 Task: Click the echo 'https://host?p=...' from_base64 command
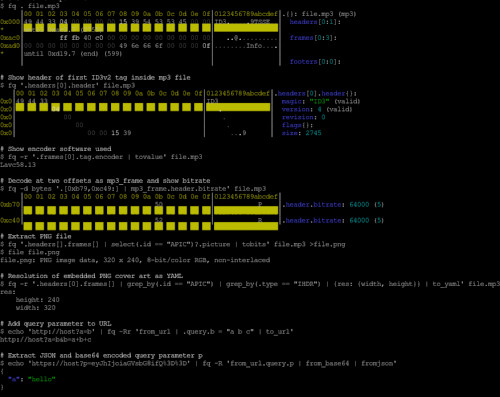[198, 363]
